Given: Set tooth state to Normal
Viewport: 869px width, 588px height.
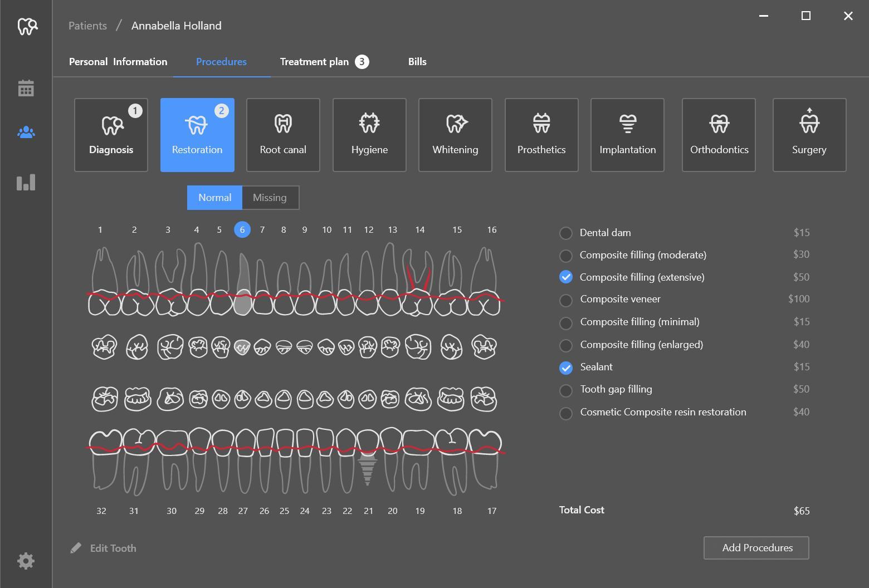Looking at the screenshot, I should pyautogui.click(x=214, y=198).
